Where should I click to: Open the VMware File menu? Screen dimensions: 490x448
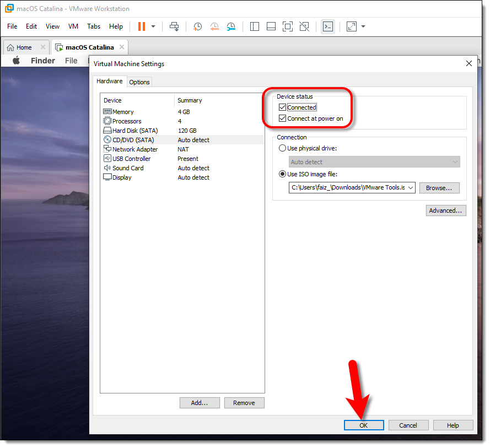12,26
